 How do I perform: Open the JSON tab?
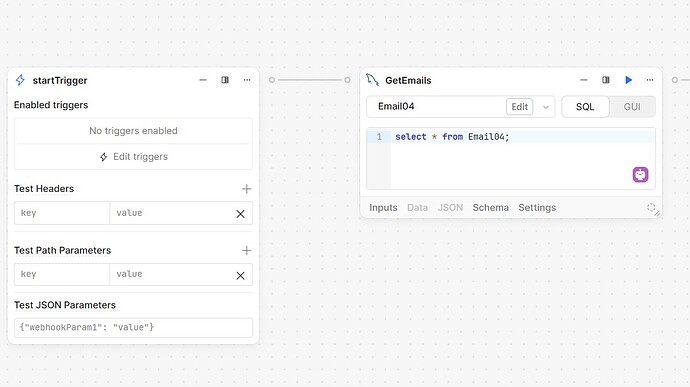coord(450,207)
